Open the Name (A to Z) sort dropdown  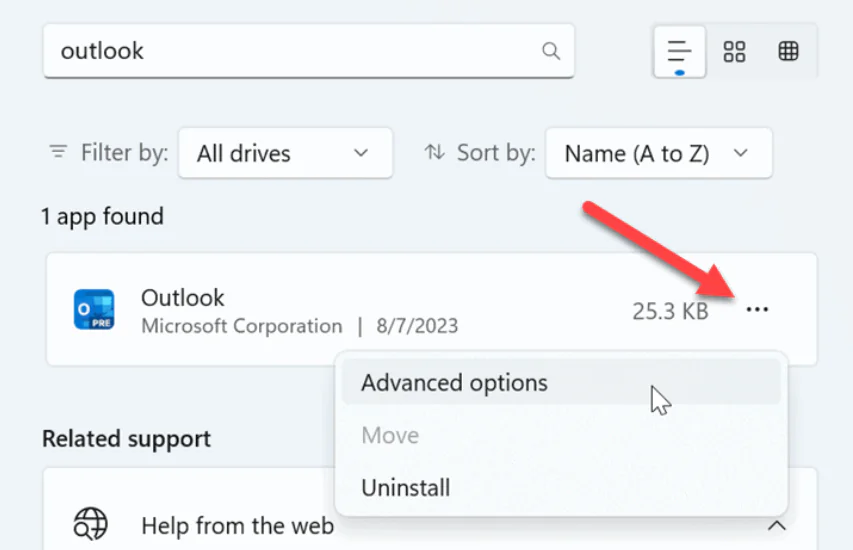[658, 153]
